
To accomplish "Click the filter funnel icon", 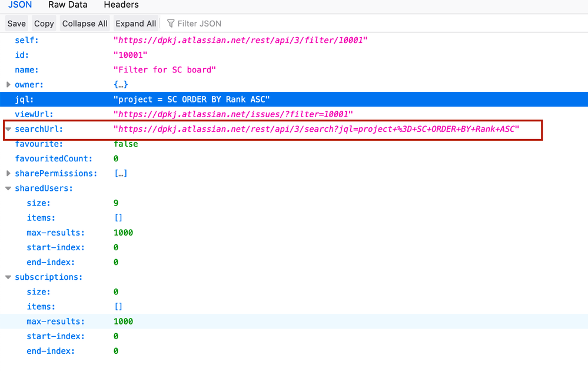I will point(171,24).
